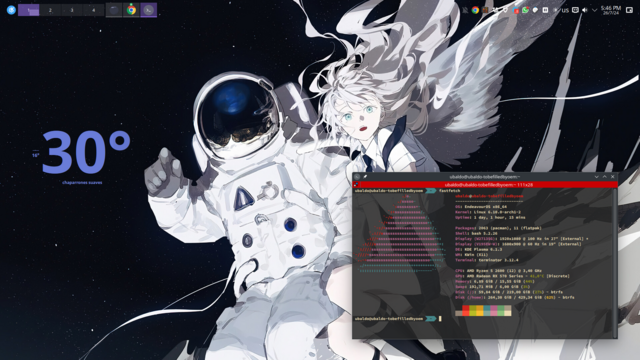Click the Terminator red terminal title bar
Screen dimensions: 640x360
489,185
